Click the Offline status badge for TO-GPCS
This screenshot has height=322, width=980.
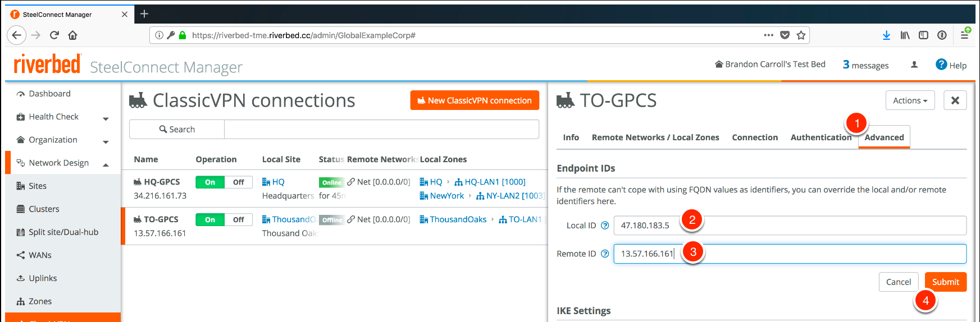[x=331, y=220]
